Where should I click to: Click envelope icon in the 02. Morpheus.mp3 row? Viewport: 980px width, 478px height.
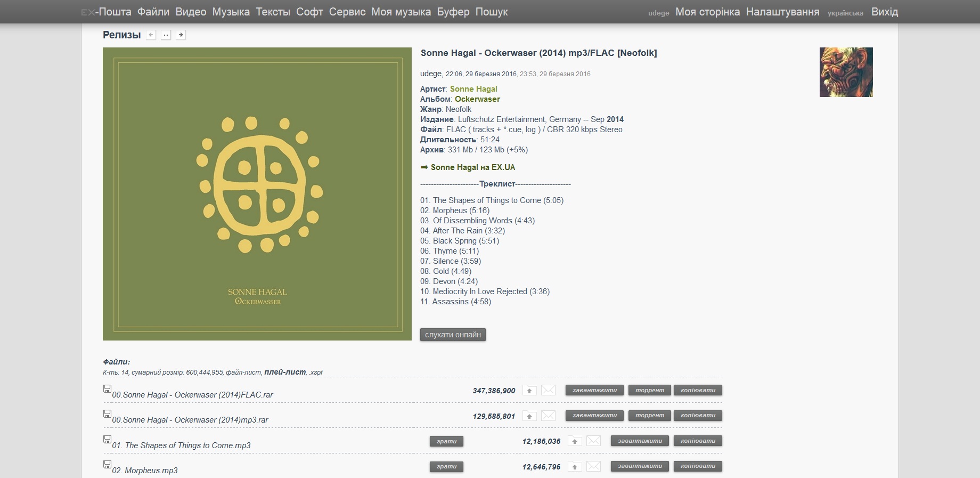[x=593, y=466]
